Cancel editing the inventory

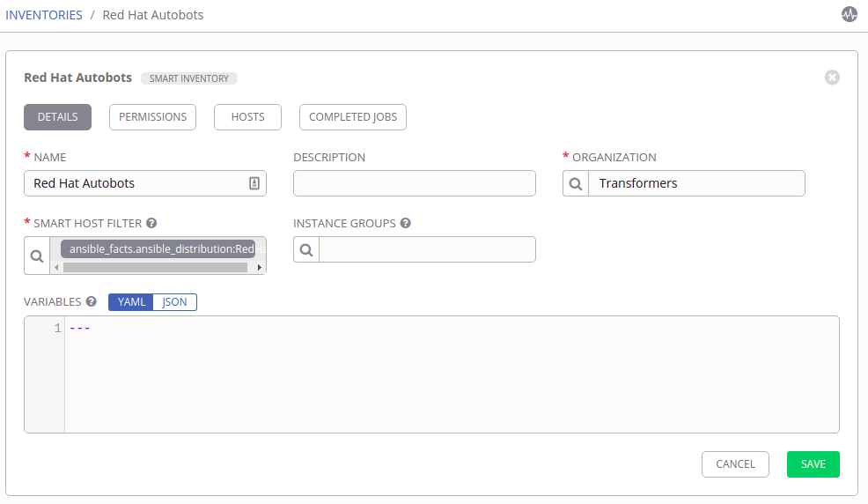[x=735, y=464]
